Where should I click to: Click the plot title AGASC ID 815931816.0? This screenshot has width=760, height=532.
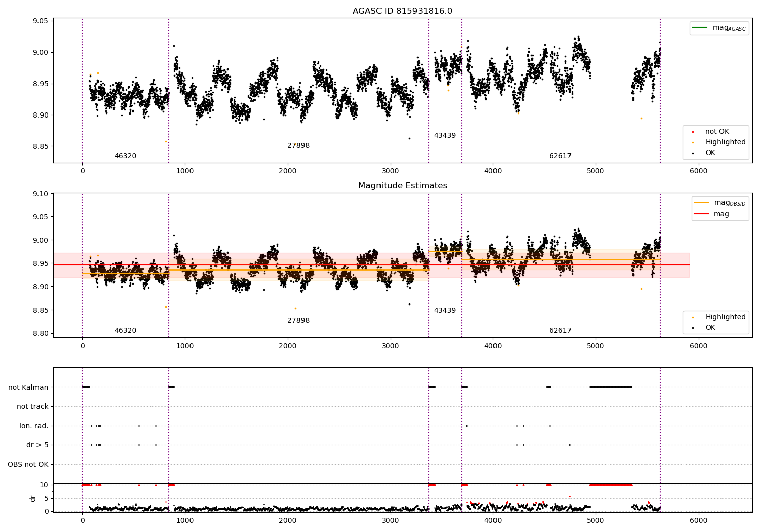point(402,11)
